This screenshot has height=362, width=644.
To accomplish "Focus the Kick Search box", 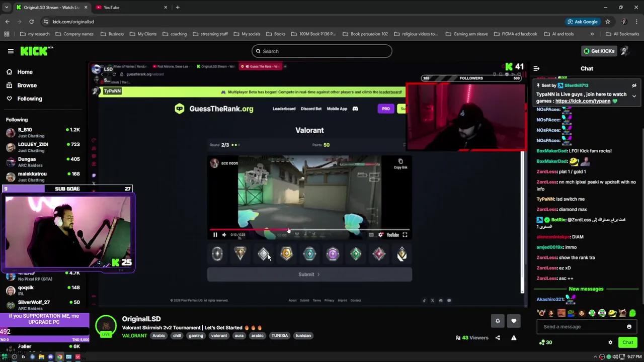I will [321, 51].
